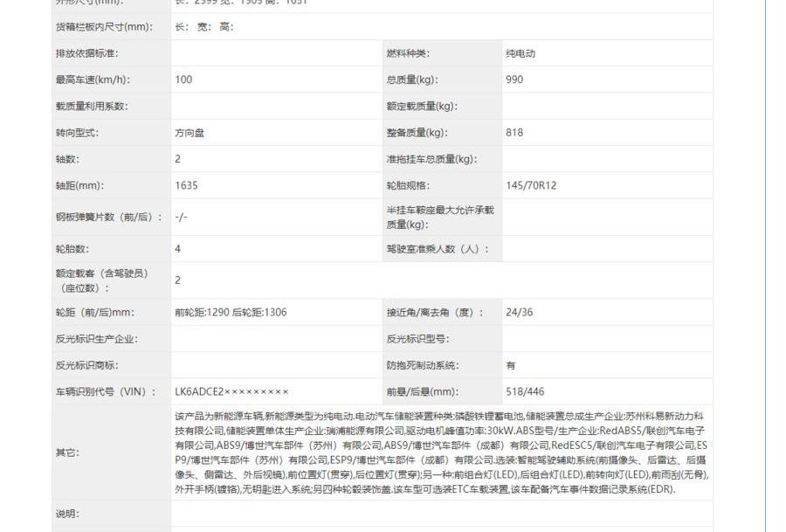
Task: Click the cargo box value 长: 宽: 高:
Action: [204, 26]
